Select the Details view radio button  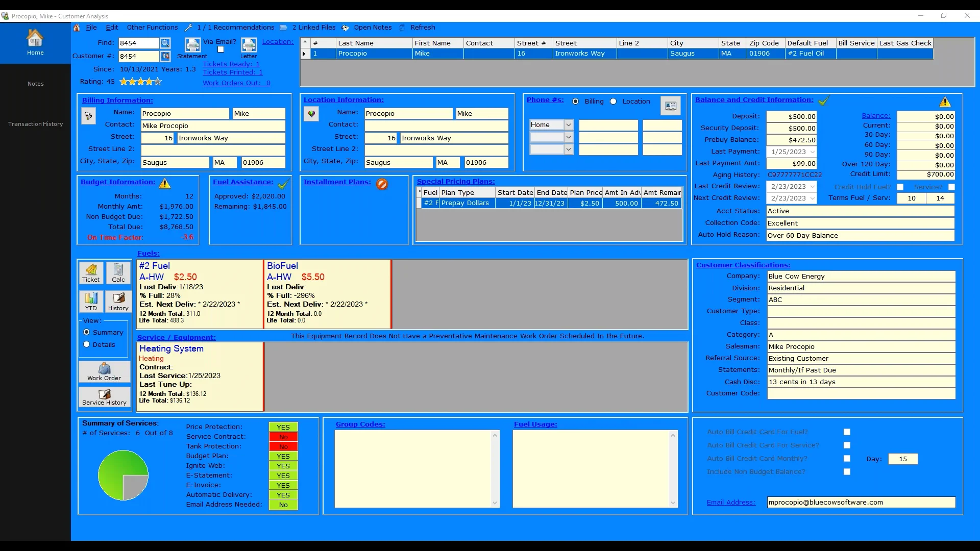(x=86, y=344)
